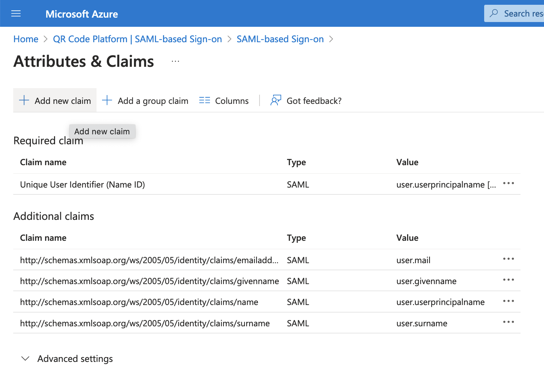The width and height of the screenshot is (544, 392).
Task: Click the user.givenname value
Action: [427, 281]
